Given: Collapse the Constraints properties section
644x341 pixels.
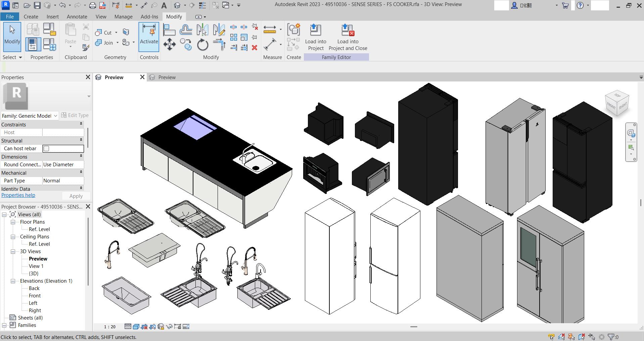Looking at the screenshot, I should coord(81,124).
